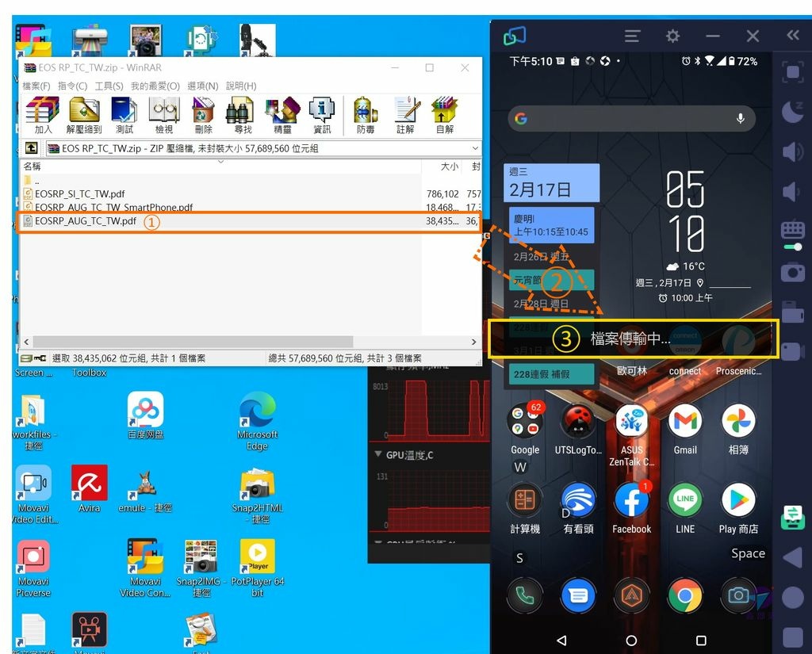Screen dimensions: 812x654
Task: Select the Avira desktop shortcut
Action: tap(89, 489)
